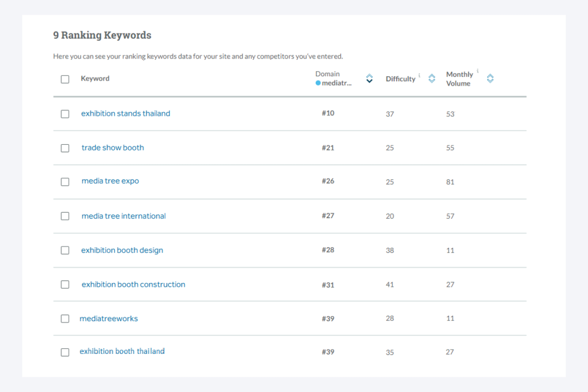Image resolution: width=588 pixels, height=392 pixels.
Task: Click the #39 rank for mediatreeworks
Action: pyautogui.click(x=328, y=318)
